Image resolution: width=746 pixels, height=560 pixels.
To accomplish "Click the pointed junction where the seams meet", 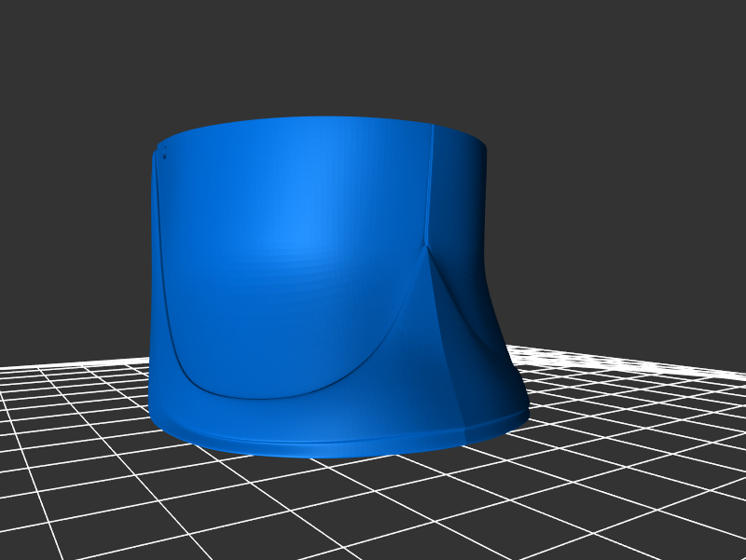I will pos(425,245).
